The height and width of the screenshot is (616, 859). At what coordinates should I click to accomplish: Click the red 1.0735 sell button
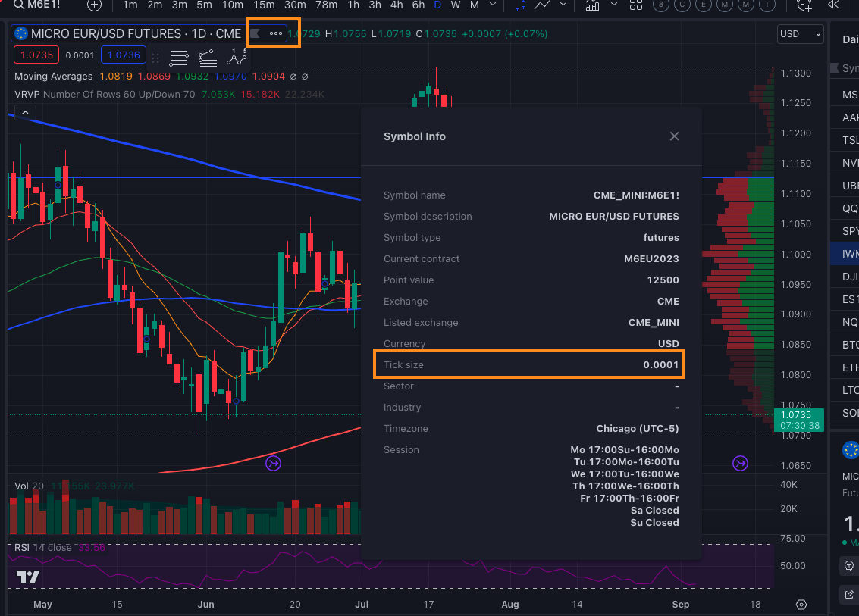point(36,55)
